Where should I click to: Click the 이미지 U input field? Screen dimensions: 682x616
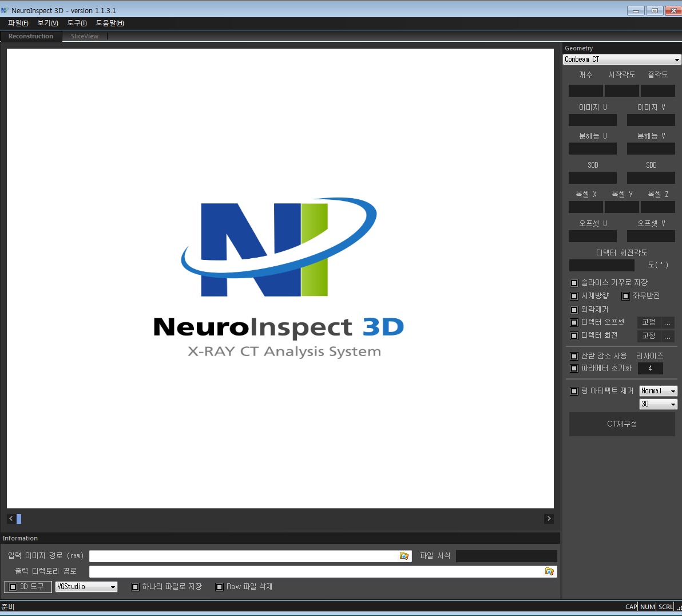pyautogui.click(x=592, y=120)
